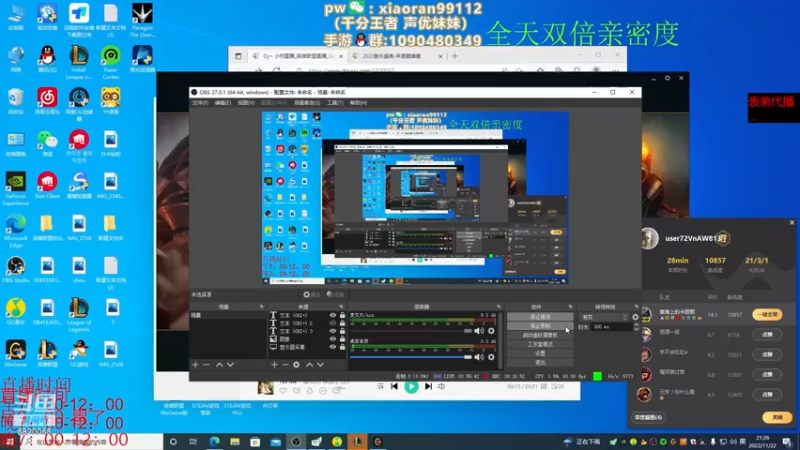The image size is (800, 450).
Task: Open File Explorer from the taskbar
Action: coord(235,442)
